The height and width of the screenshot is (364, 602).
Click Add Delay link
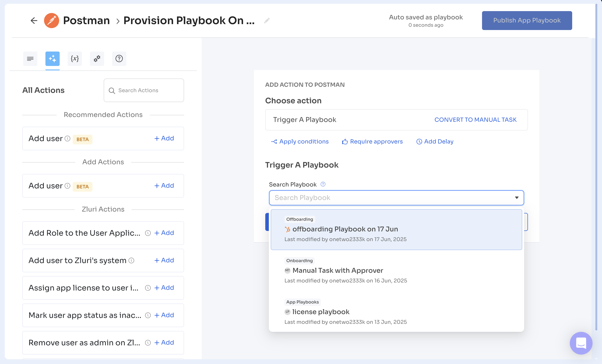click(x=435, y=142)
